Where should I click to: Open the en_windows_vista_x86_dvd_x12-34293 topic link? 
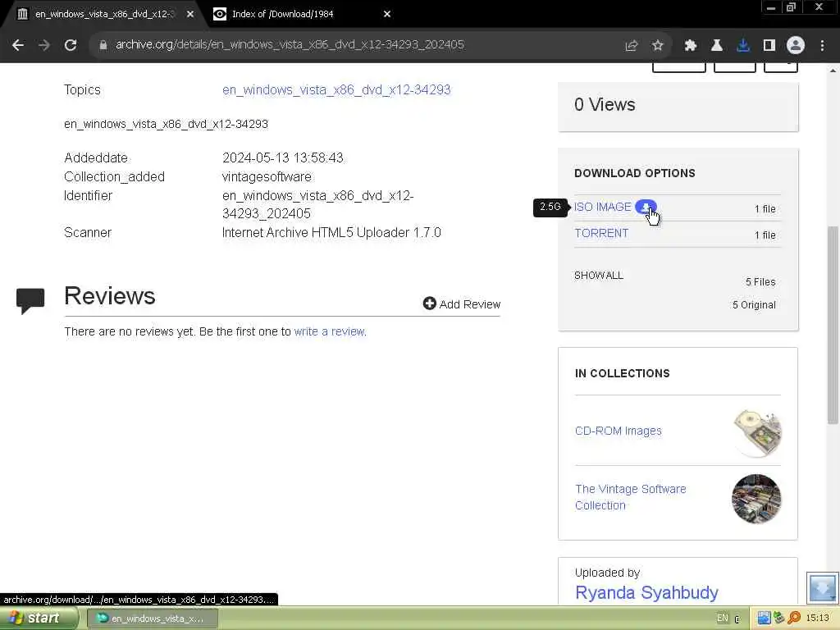point(336,90)
